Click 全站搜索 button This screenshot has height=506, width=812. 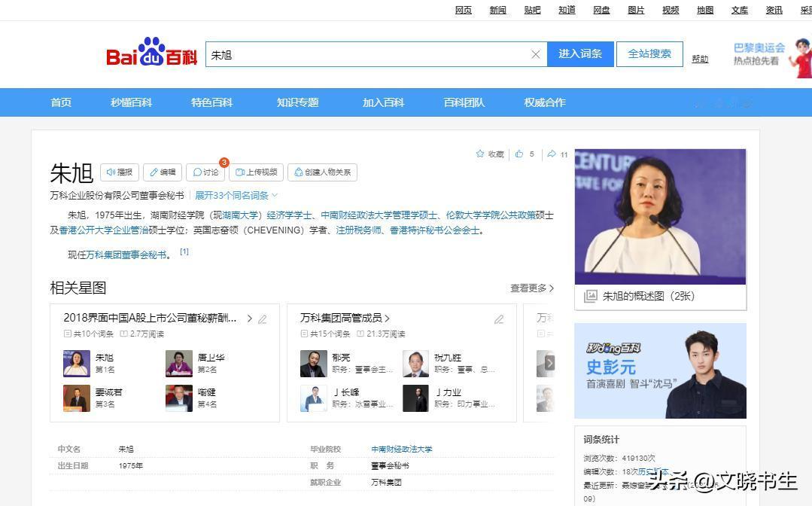(649, 54)
